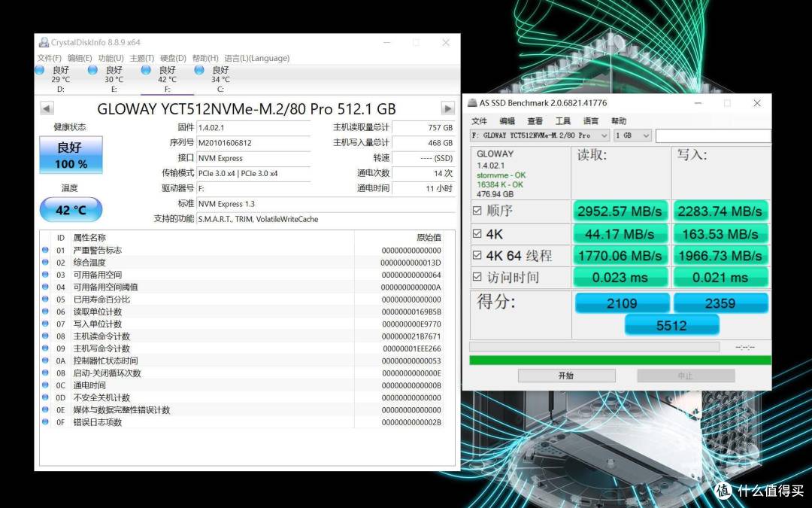Open 文件 menu in AS SSD Benchmark

point(479,120)
